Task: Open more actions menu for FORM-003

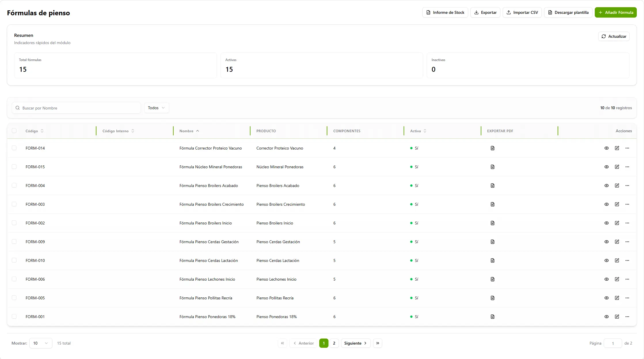Action: tap(627, 204)
